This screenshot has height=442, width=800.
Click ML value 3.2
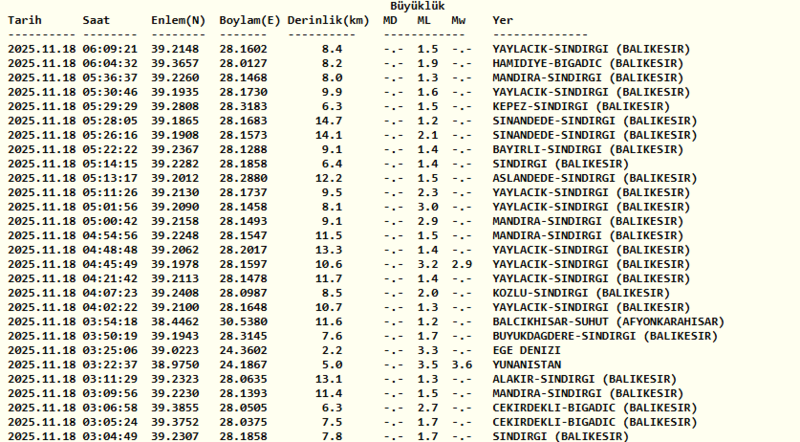428,264
